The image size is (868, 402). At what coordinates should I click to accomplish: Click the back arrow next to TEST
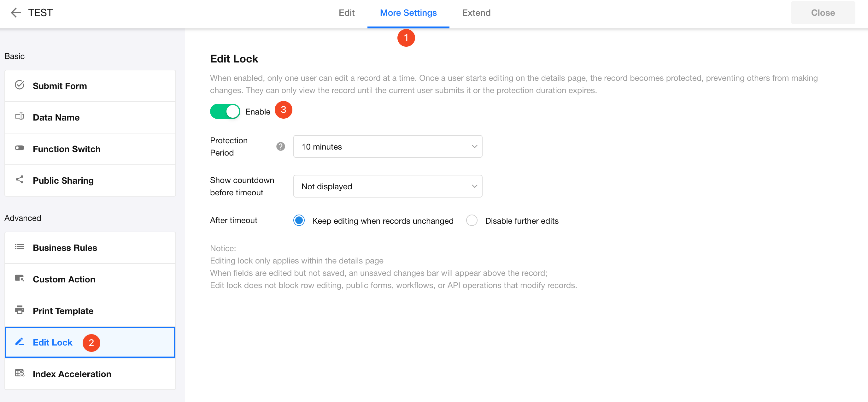coord(15,13)
